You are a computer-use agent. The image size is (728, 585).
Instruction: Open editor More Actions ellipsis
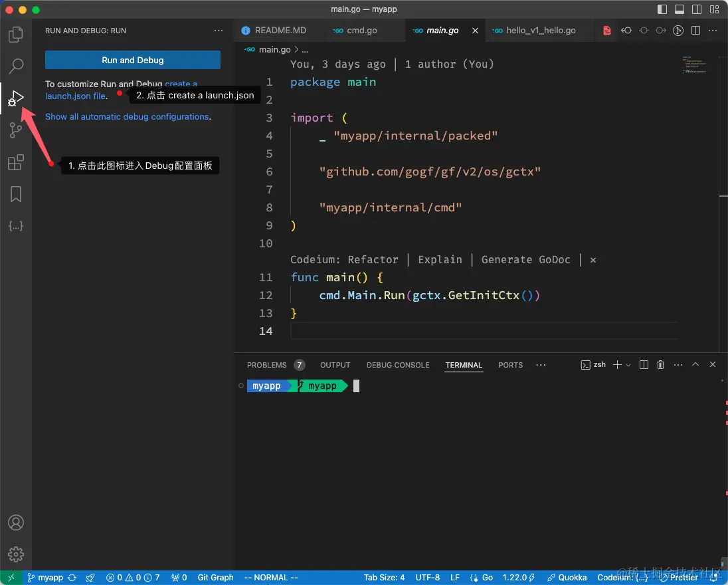tap(713, 31)
